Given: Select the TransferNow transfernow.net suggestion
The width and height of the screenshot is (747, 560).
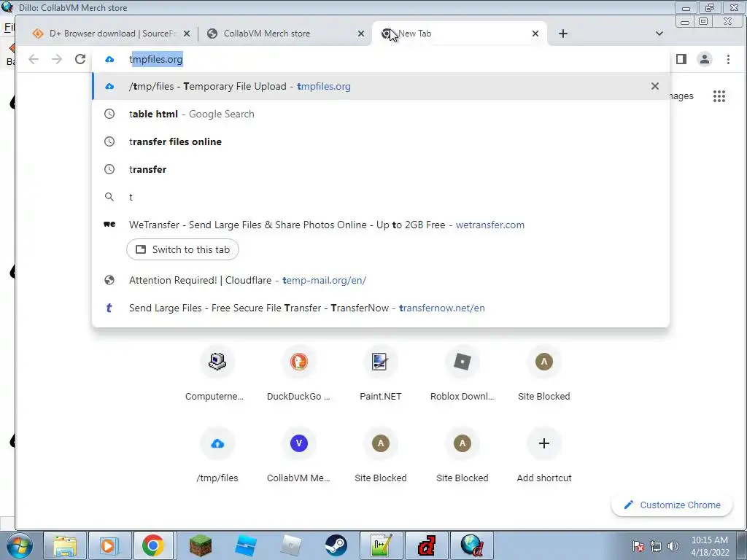Looking at the screenshot, I should click(381, 308).
